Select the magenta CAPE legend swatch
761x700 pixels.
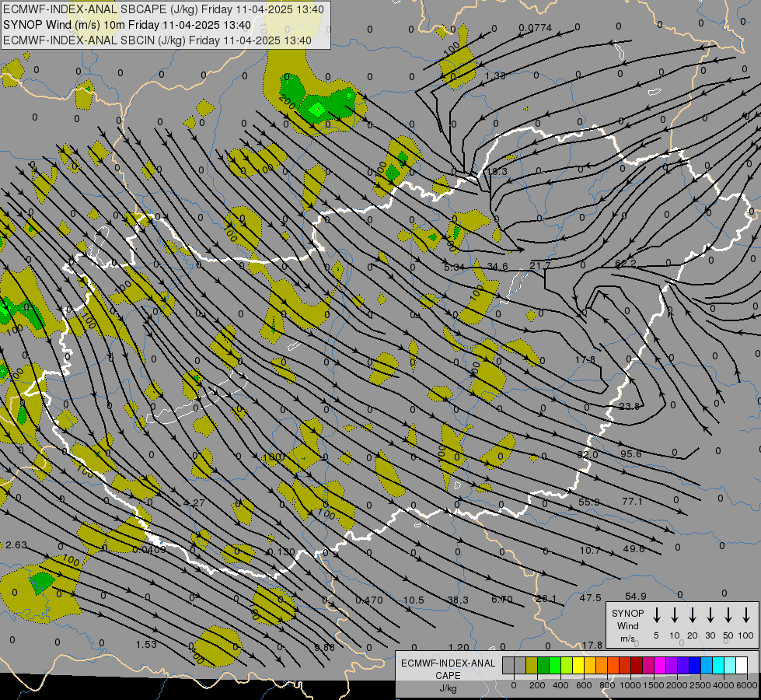pyautogui.click(x=660, y=666)
